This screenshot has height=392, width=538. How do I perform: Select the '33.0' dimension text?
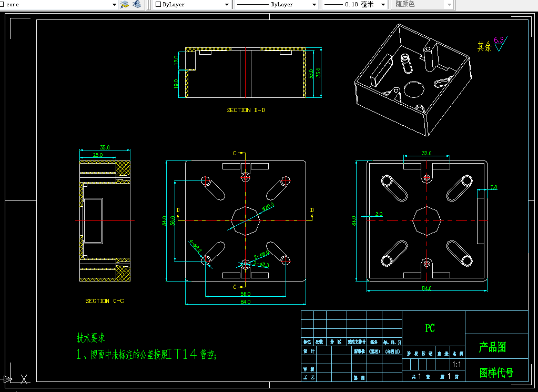coord(310,74)
